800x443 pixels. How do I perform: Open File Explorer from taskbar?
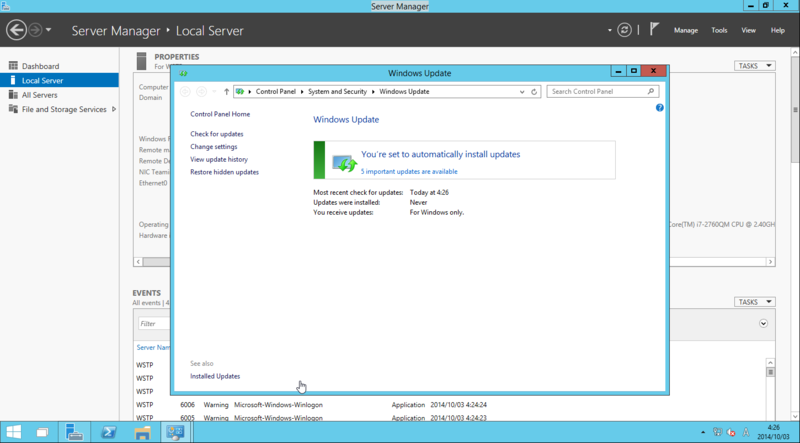[x=142, y=433]
